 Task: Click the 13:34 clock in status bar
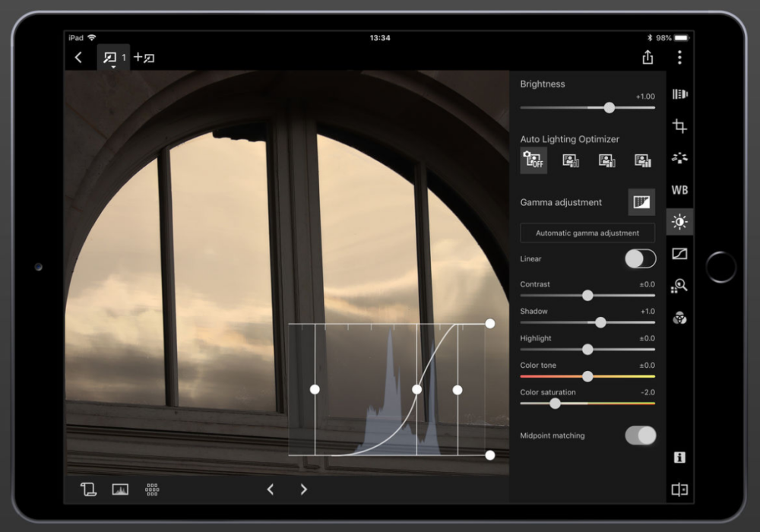point(380,38)
